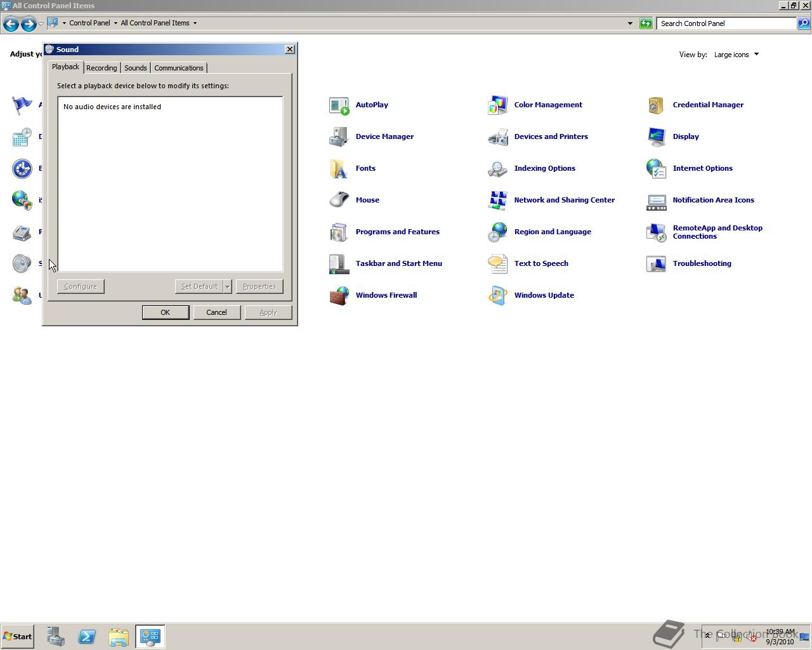Close the Sound dialog with X

pyautogui.click(x=290, y=50)
